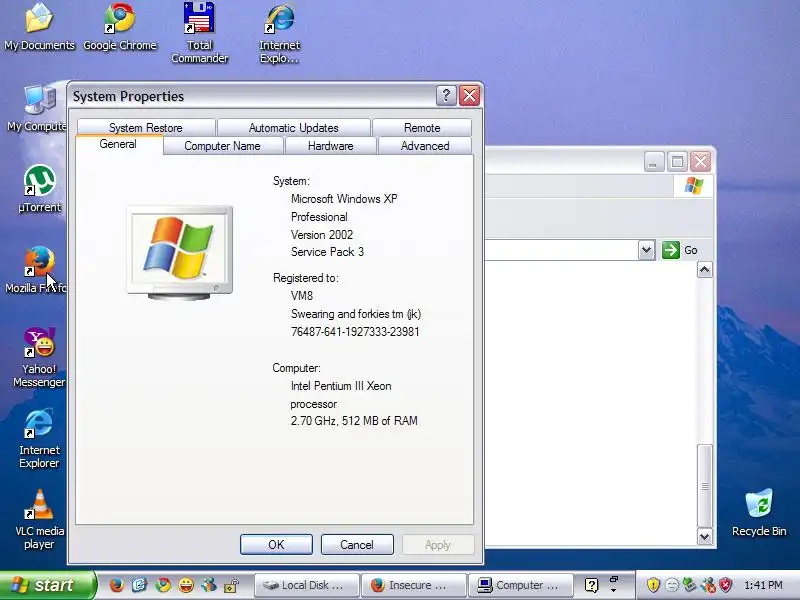Click the network computers tray icon
800x600 pixels.
(x=689, y=585)
